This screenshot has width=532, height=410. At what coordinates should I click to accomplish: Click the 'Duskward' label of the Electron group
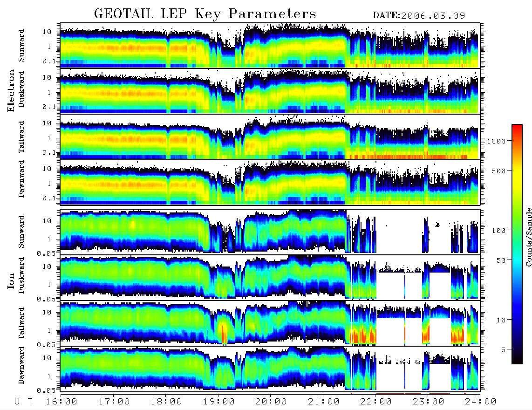coord(21,89)
